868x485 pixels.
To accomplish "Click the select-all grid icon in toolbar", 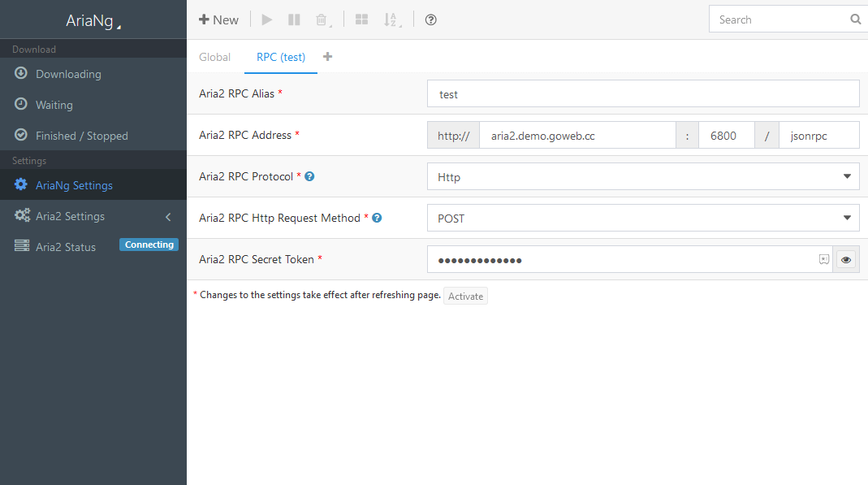I will click(361, 19).
